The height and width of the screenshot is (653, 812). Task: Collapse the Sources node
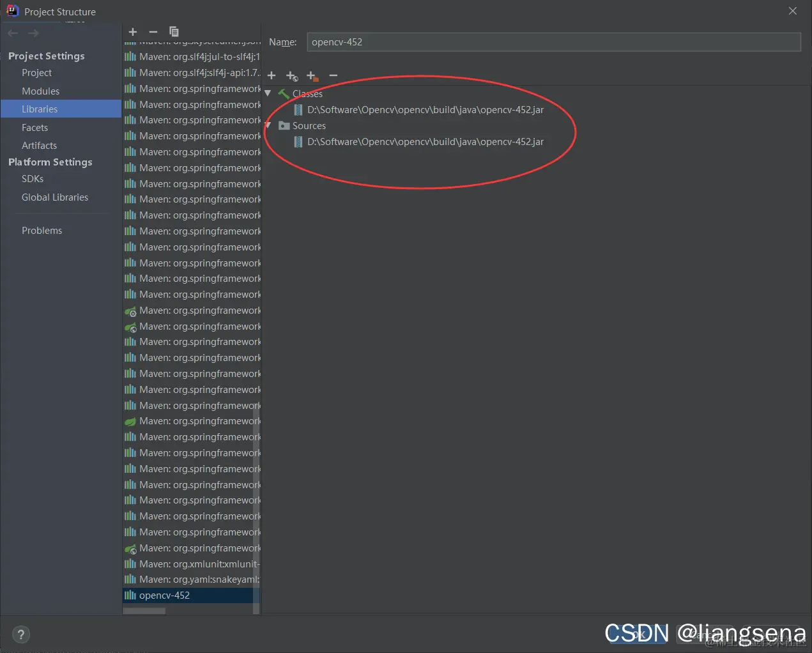tap(268, 126)
